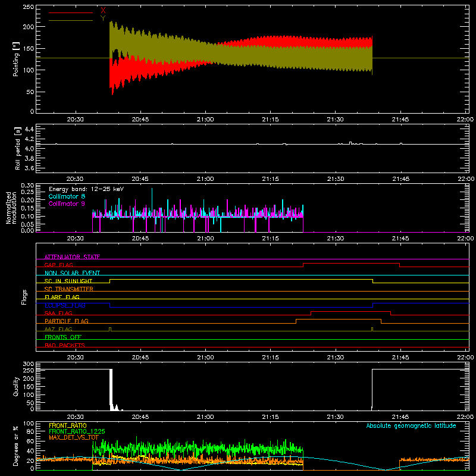The height and width of the screenshot is (476, 476).
Task: Click the PARTICLE_FLAG label
Action: (67, 321)
